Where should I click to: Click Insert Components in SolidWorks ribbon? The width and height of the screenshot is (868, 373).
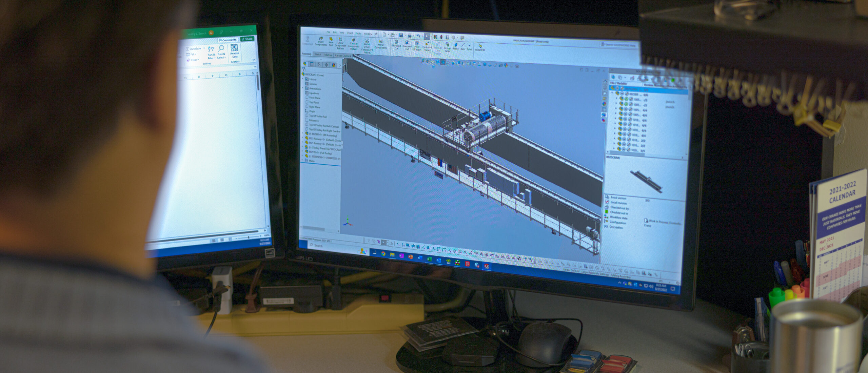tap(320, 41)
